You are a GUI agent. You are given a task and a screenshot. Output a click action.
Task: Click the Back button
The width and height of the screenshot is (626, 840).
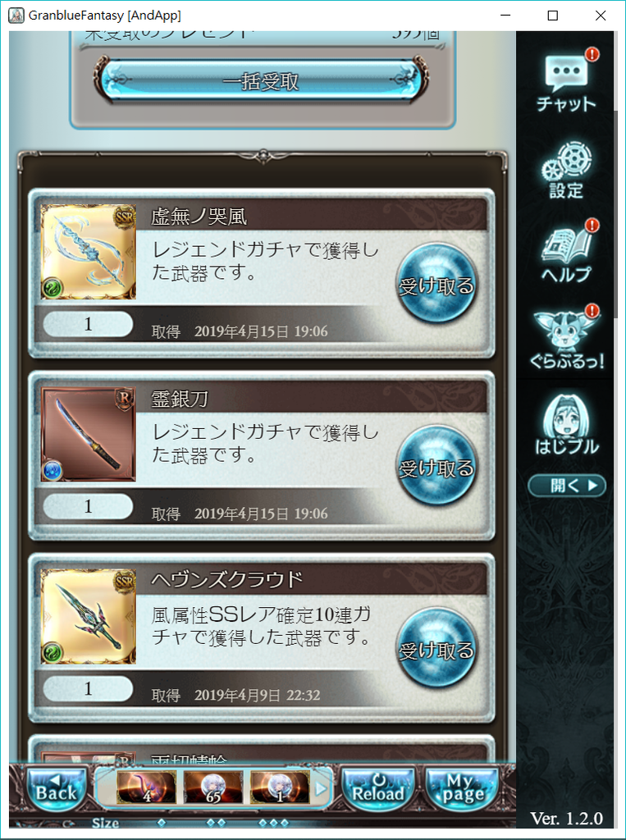[x=57, y=787]
